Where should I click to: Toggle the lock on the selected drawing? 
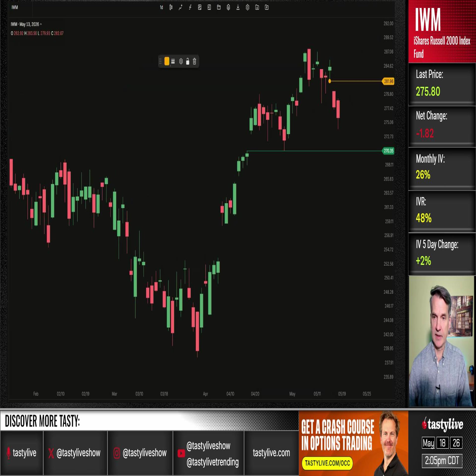pyautogui.click(x=188, y=61)
